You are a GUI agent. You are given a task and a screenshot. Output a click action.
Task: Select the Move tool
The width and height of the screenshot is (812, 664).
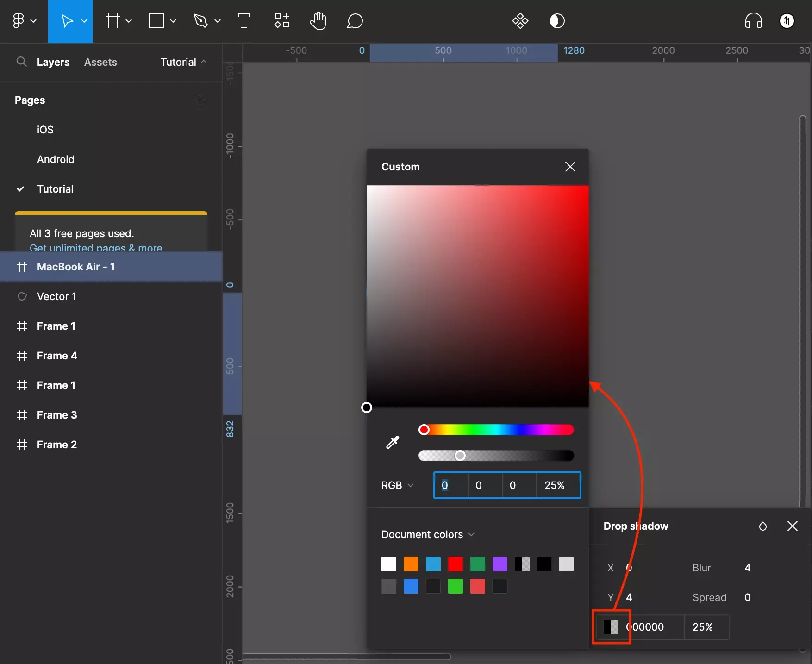pos(67,21)
